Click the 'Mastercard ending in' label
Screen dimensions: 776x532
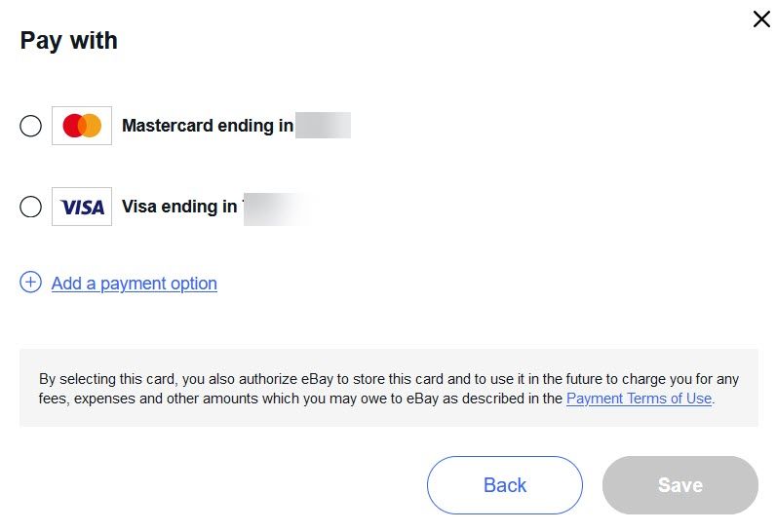click(208, 126)
